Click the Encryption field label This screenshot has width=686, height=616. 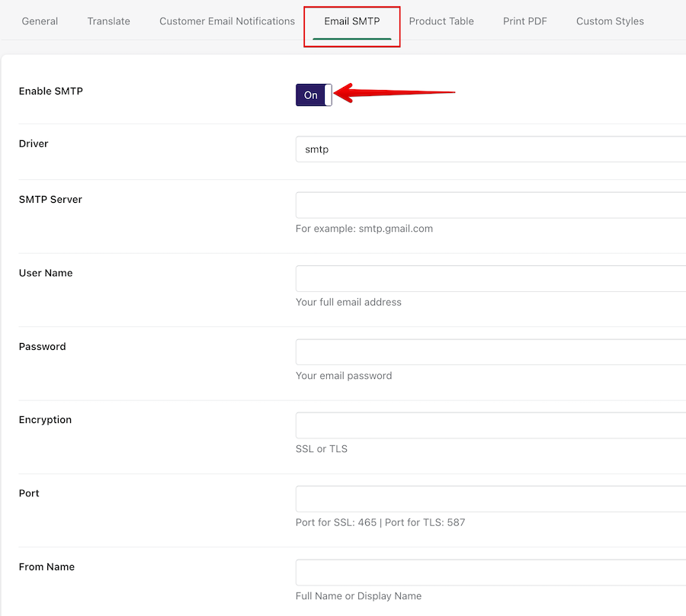coord(45,420)
